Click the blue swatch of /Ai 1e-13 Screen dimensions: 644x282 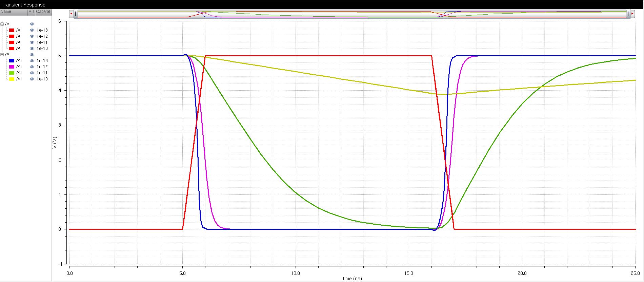12,61
